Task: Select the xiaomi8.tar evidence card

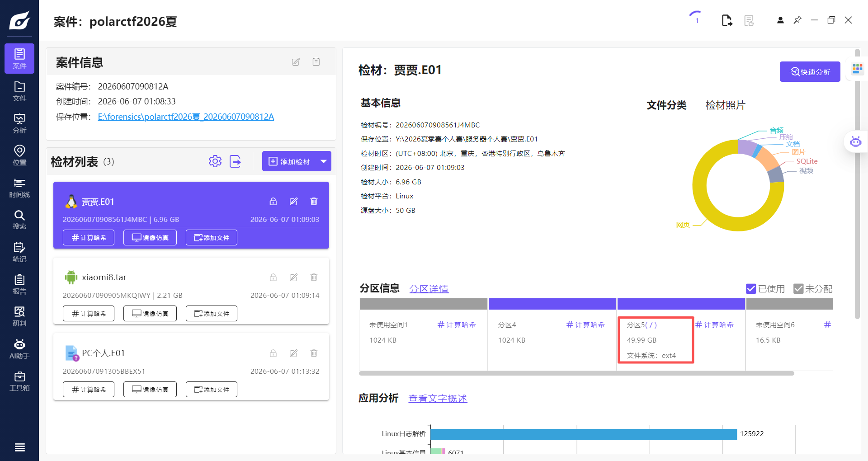Action: pos(191,291)
